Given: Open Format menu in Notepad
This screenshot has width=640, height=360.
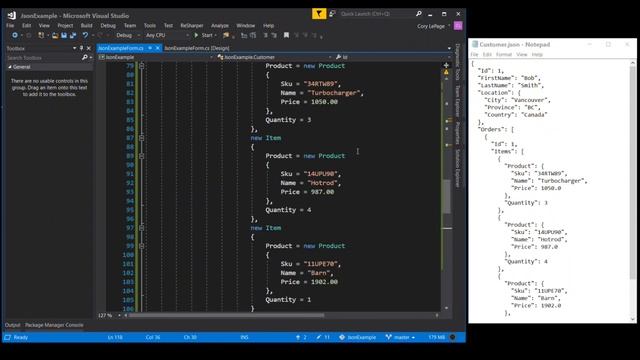Looking at the screenshot, I should click(504, 54).
